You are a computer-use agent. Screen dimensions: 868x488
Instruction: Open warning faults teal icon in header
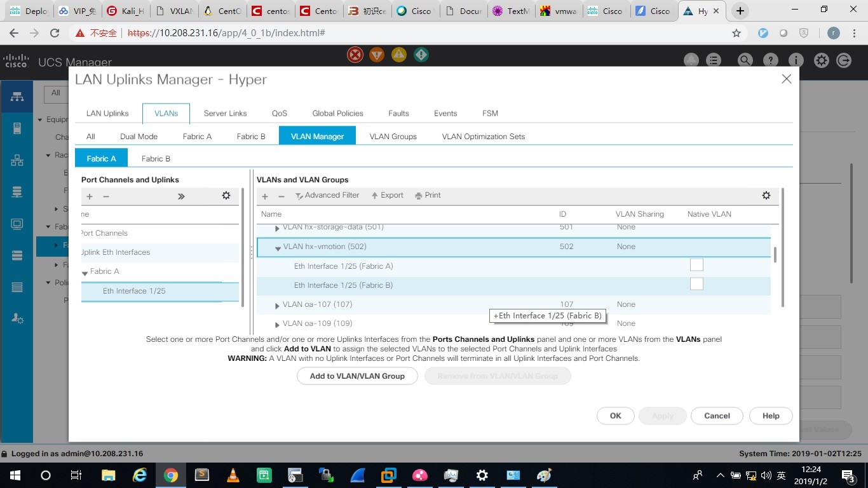421,55
